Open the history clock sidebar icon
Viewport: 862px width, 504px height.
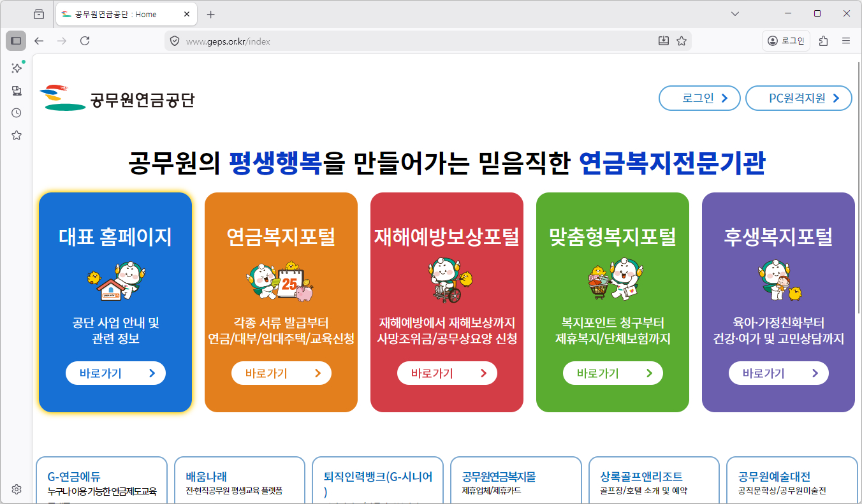coord(17,113)
